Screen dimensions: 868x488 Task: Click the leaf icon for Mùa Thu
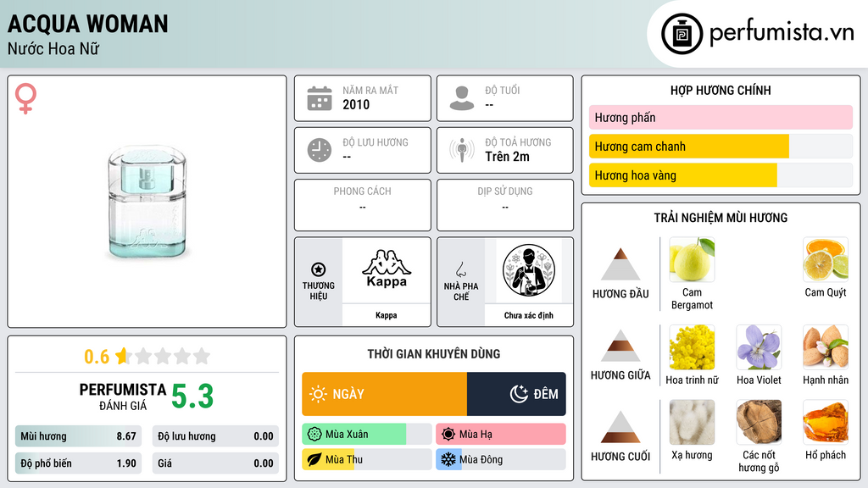point(314,459)
